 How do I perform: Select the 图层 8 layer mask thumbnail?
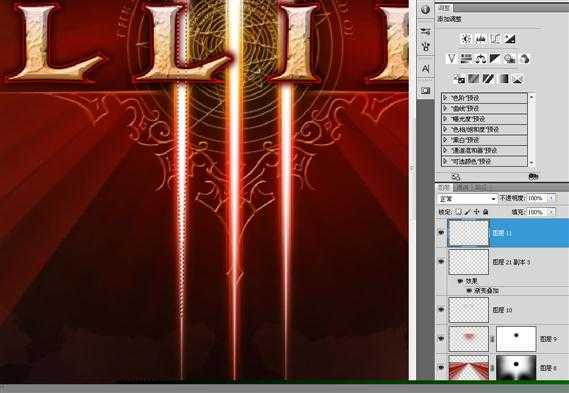click(x=516, y=368)
